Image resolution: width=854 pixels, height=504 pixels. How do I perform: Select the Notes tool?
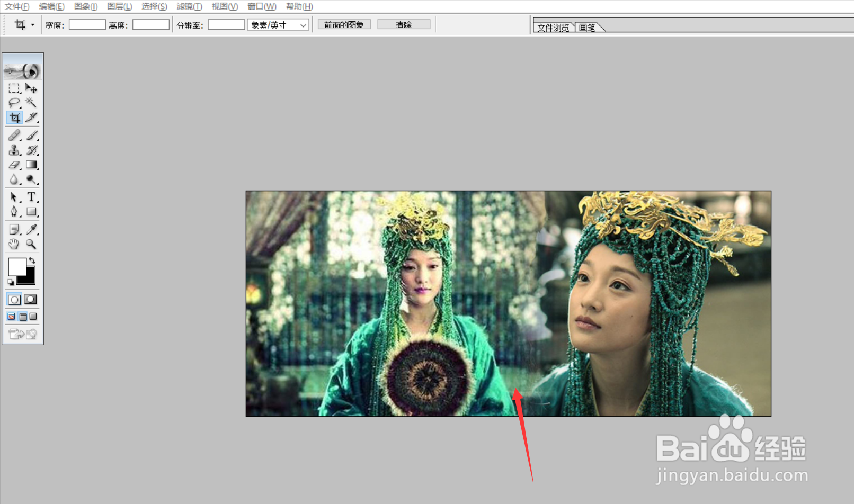point(14,229)
